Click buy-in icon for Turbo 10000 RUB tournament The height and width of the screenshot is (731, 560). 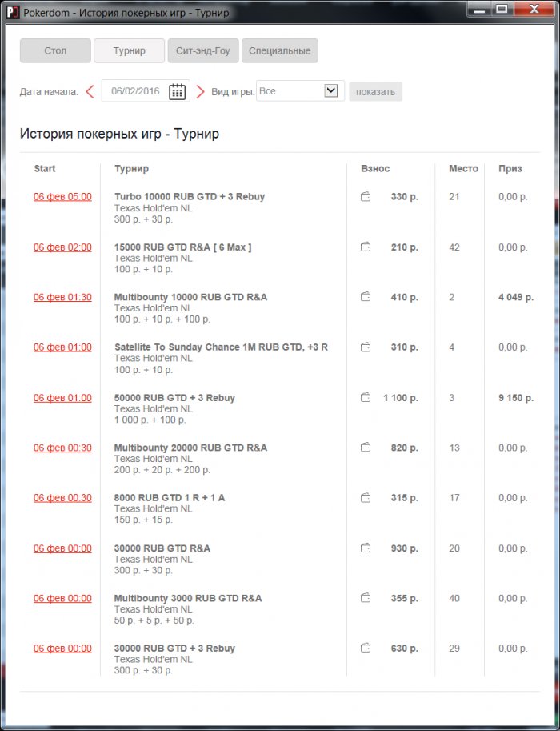366,197
